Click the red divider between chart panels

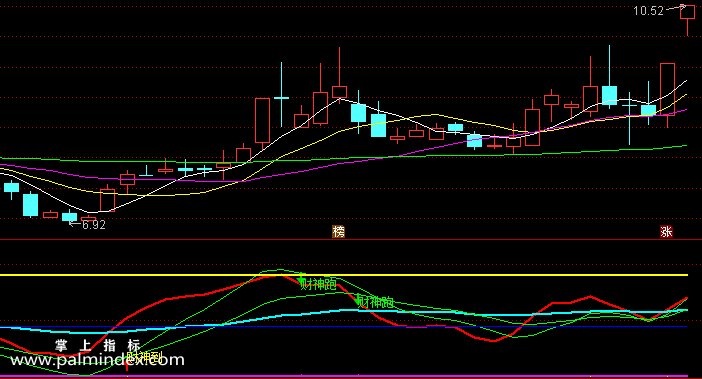click(x=351, y=240)
